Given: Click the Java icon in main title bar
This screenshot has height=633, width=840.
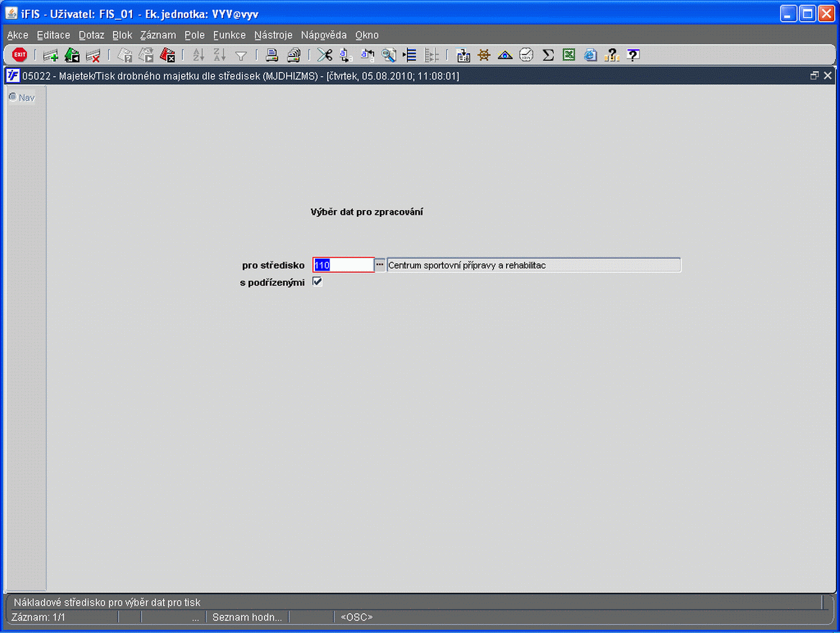Looking at the screenshot, I should coord(11,13).
